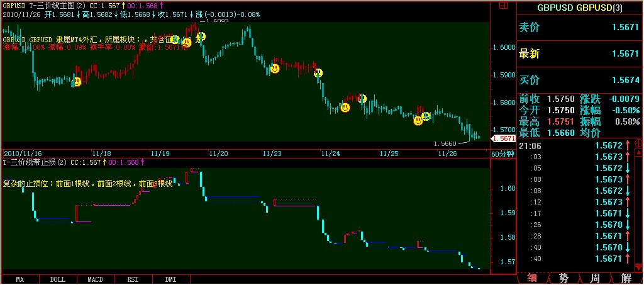Click the 2010/11/26 OHLC info line

[131, 14]
